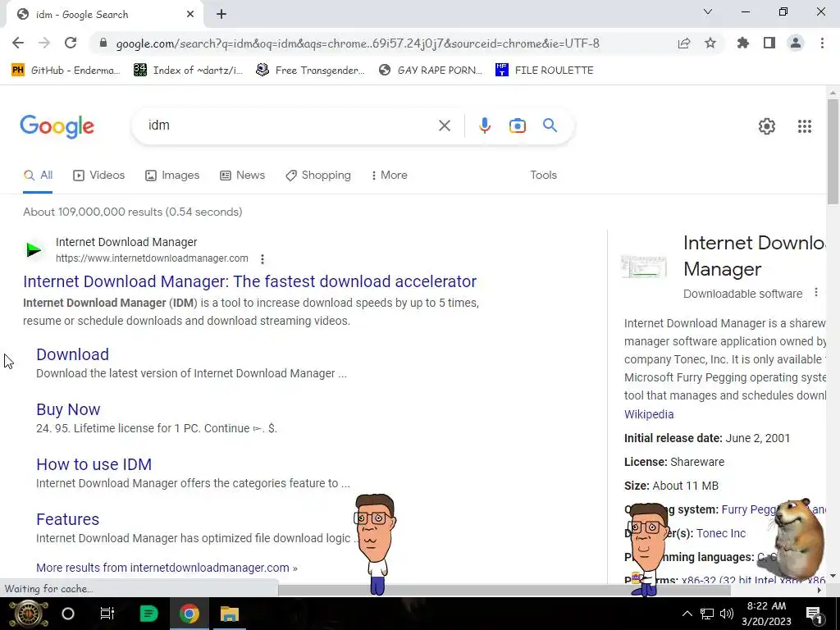Open the How to use IDM sitelink
This screenshot has width=840, height=630.
[94, 464]
